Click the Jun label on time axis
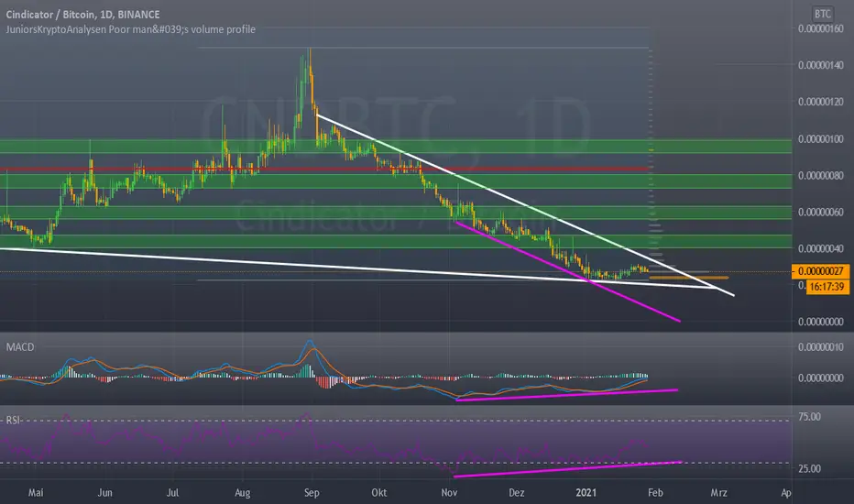This screenshot has width=854, height=504. pyautogui.click(x=104, y=493)
